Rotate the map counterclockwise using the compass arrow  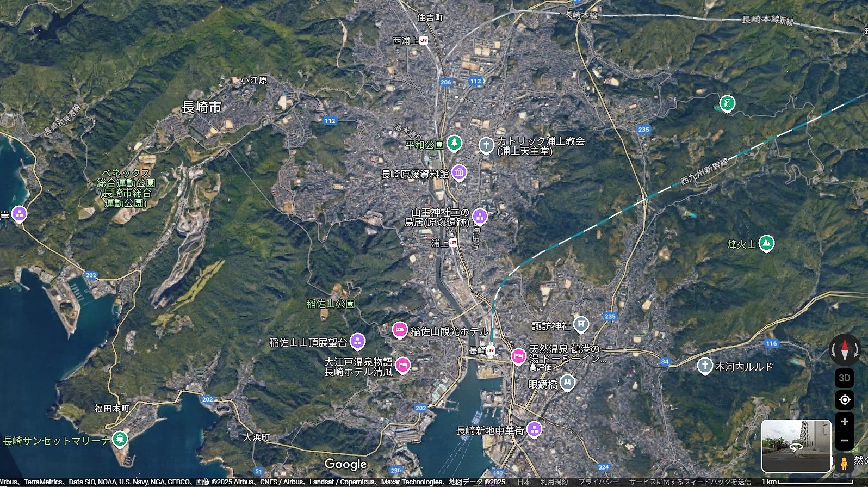834,350
